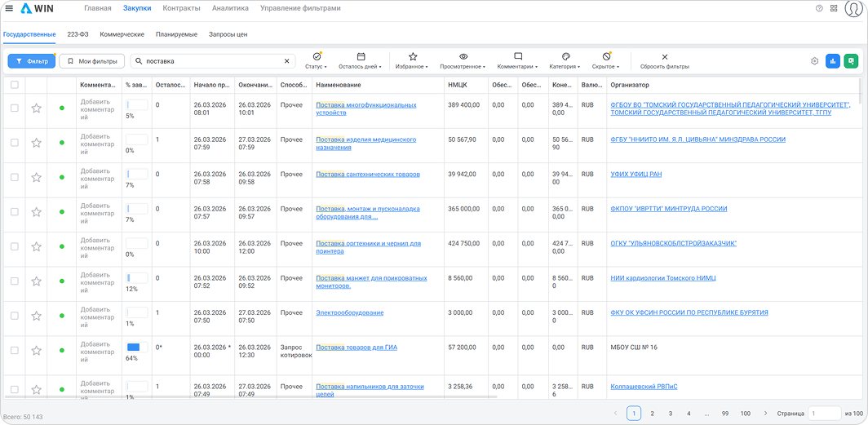The height and width of the screenshot is (425, 868).
Task: Open the Главная menu item
Action: click(x=97, y=8)
